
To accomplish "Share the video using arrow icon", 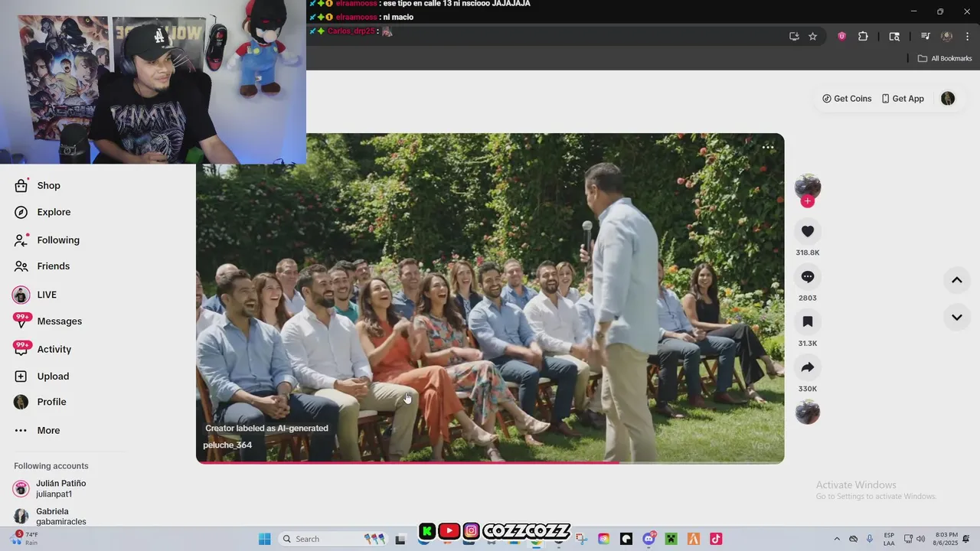I will (x=808, y=367).
